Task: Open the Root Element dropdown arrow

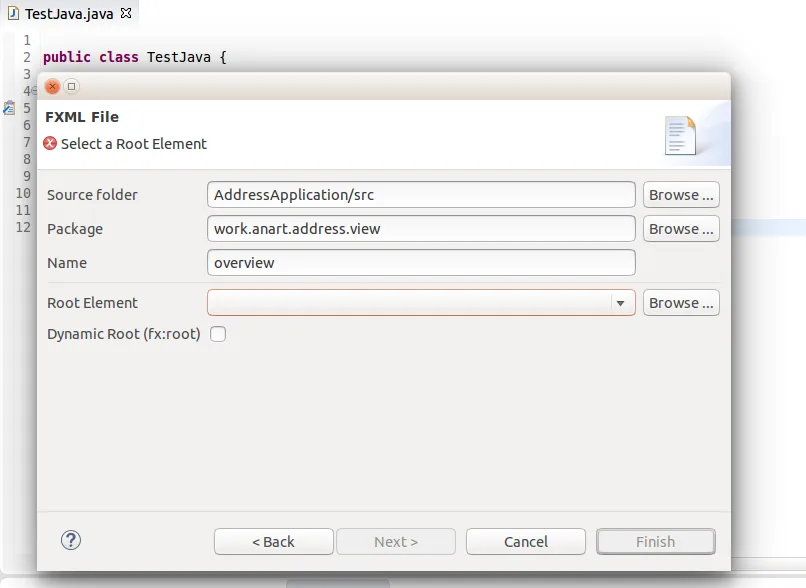Action: [x=620, y=303]
